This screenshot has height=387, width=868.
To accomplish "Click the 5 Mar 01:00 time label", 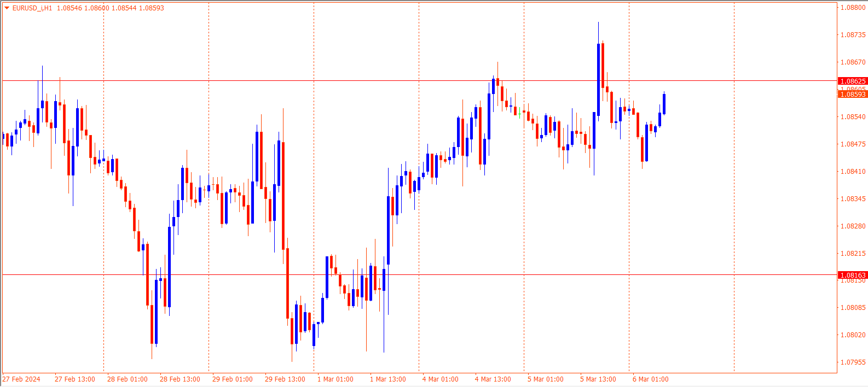I will click(546, 379).
